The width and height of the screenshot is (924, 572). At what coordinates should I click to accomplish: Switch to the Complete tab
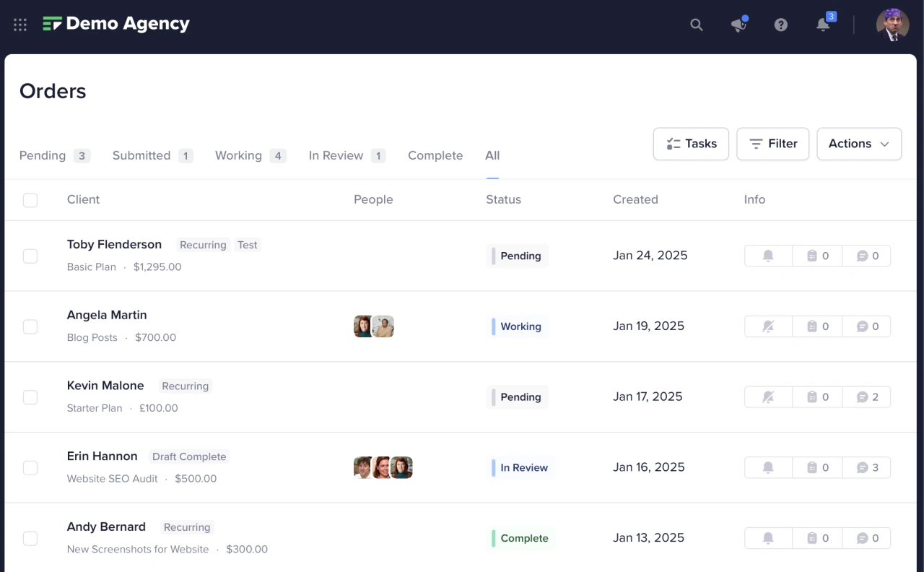click(x=435, y=155)
